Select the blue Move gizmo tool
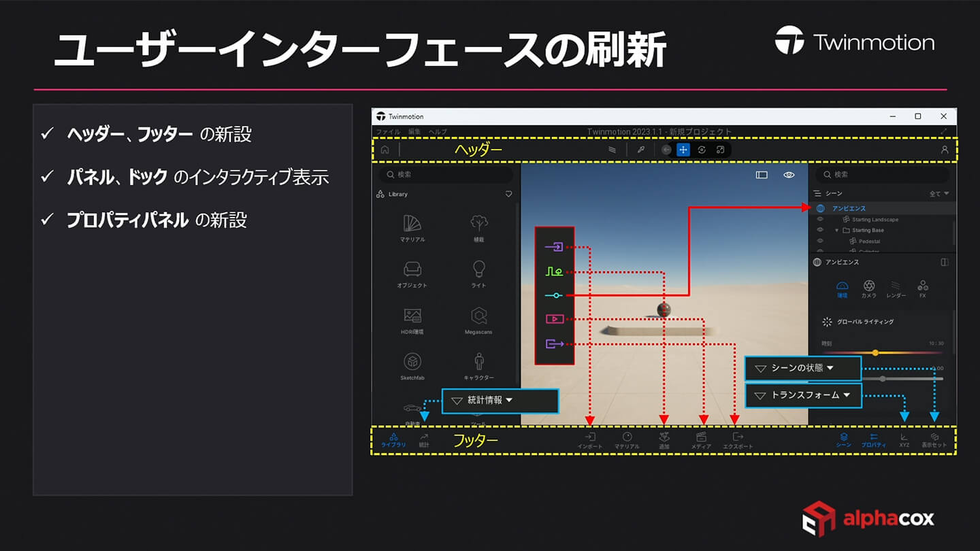Screen dimensions: 980x551 click(x=683, y=150)
